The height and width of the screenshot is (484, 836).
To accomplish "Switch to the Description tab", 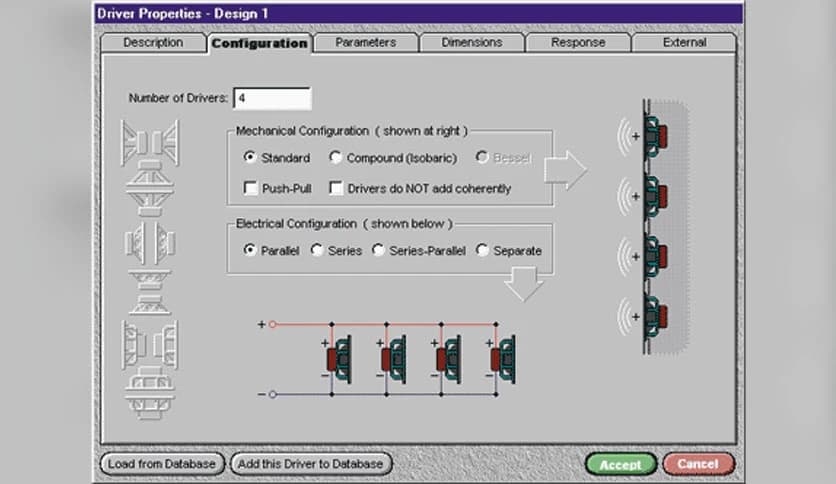I will 153,43.
